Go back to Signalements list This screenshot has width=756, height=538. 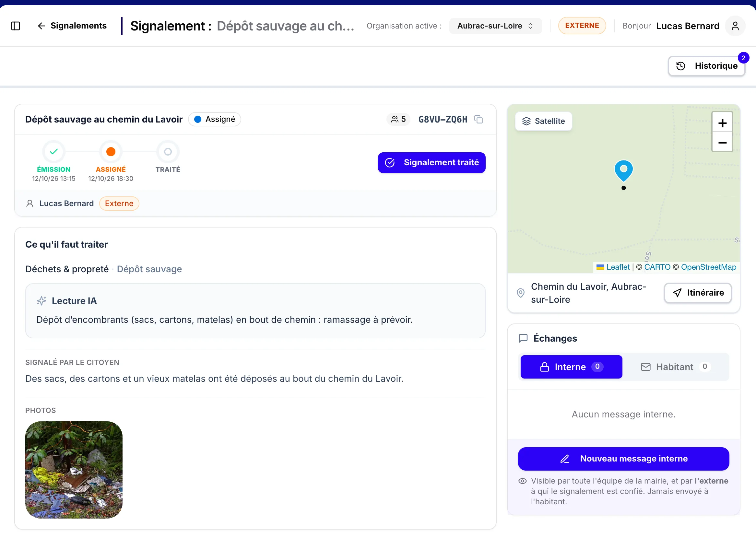coord(72,26)
